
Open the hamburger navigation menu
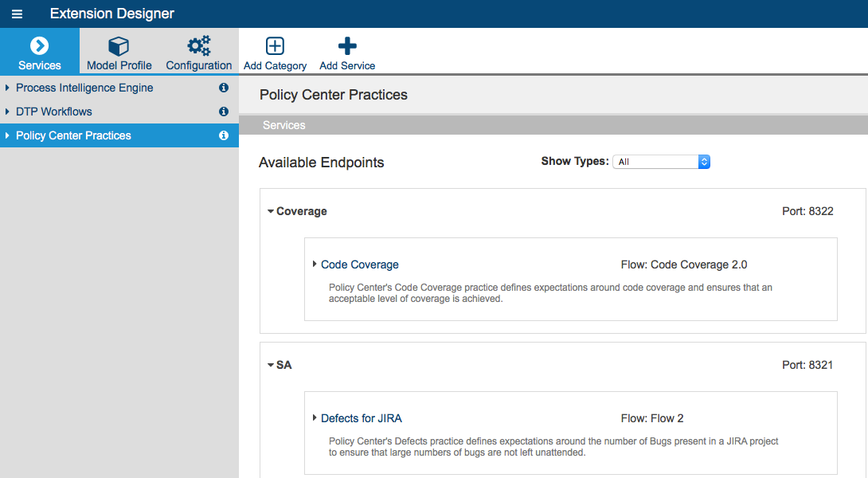click(x=18, y=14)
